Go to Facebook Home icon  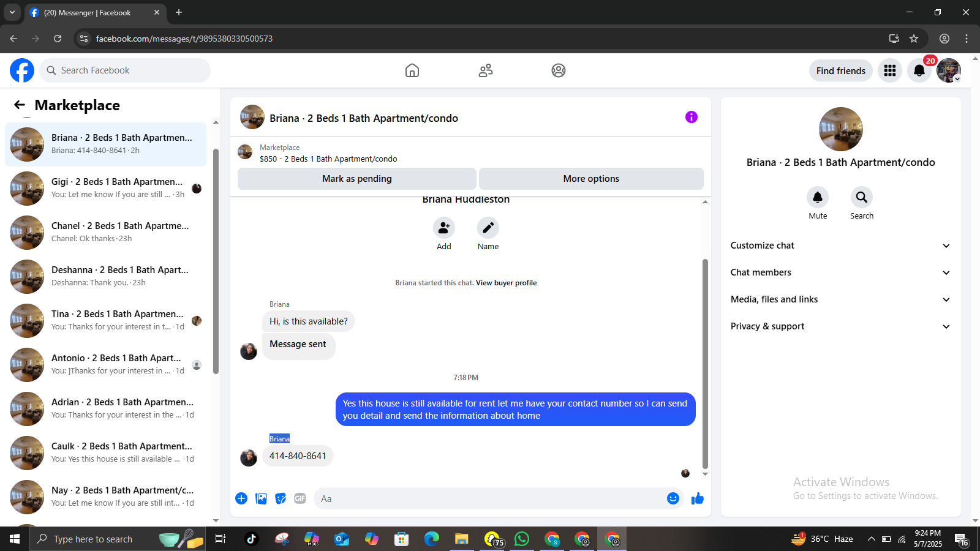[x=412, y=70]
